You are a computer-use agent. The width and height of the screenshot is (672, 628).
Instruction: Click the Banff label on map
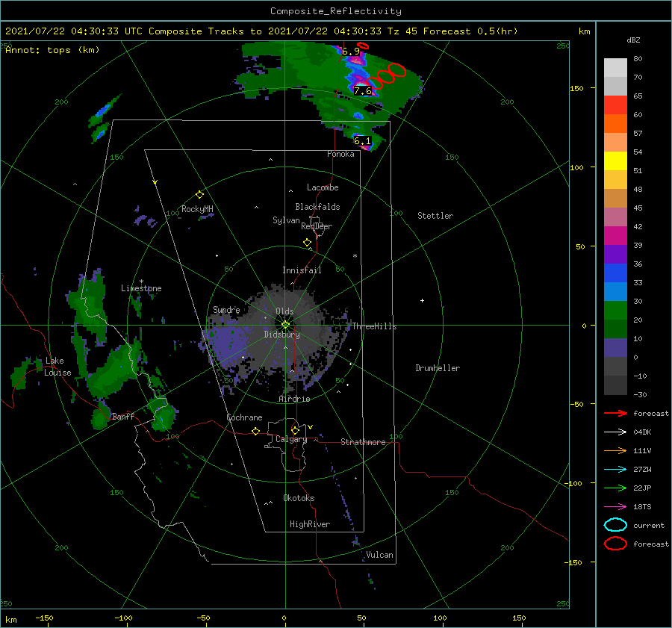click(x=123, y=416)
